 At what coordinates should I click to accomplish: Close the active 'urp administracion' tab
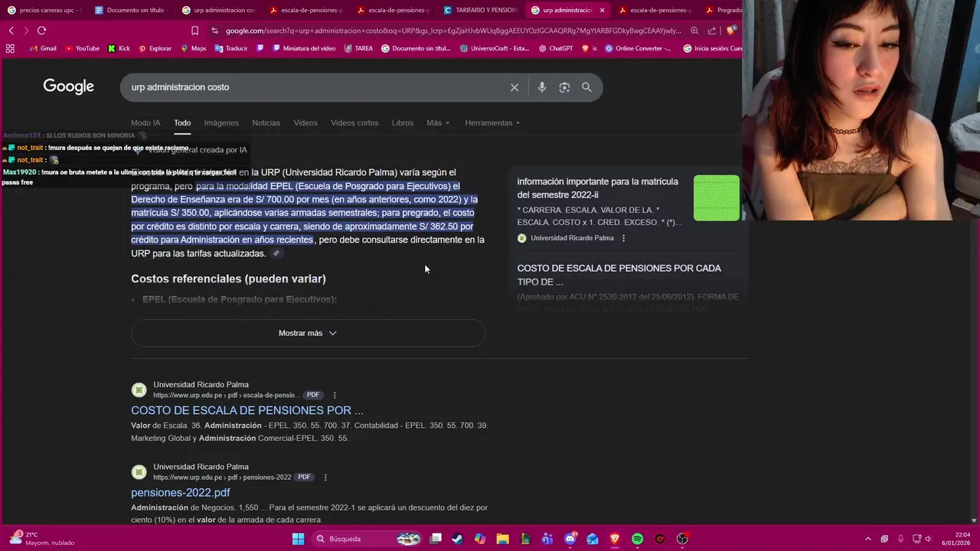click(602, 10)
